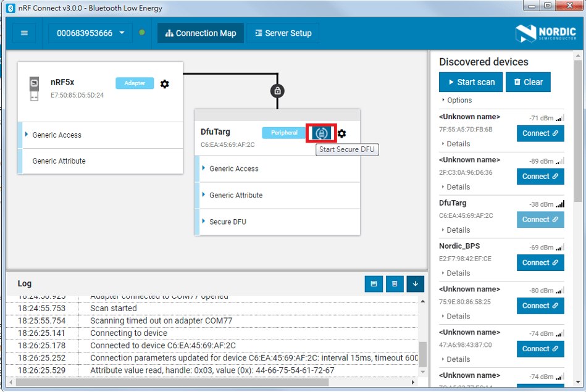
Task: Clear the log with trash icon
Action: [395, 283]
